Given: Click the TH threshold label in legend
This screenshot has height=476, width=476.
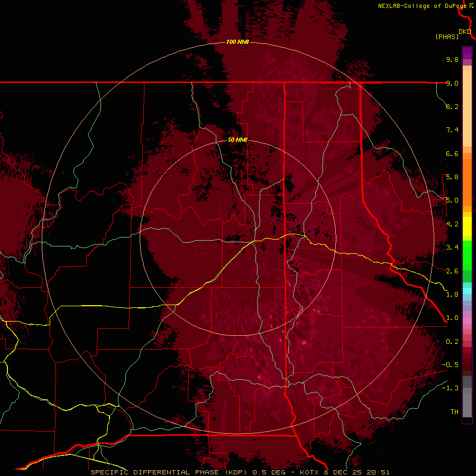Looking at the screenshot, I should pyautogui.click(x=454, y=412).
